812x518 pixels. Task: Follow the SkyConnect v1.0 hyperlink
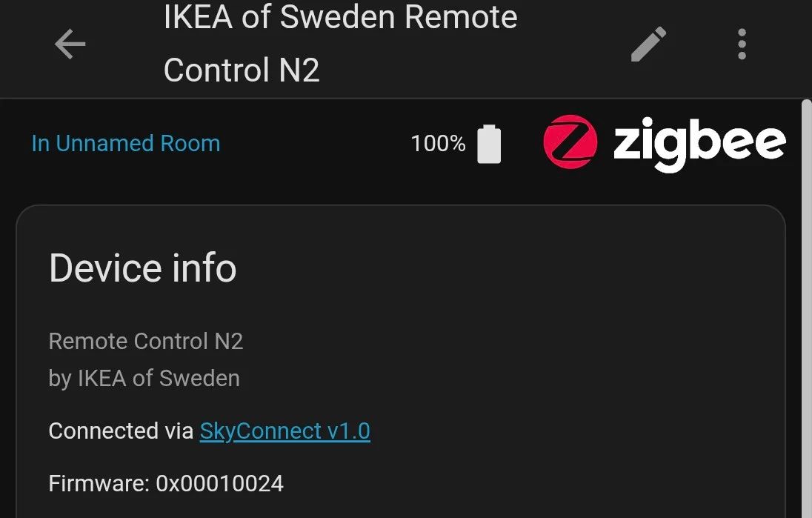click(x=285, y=431)
